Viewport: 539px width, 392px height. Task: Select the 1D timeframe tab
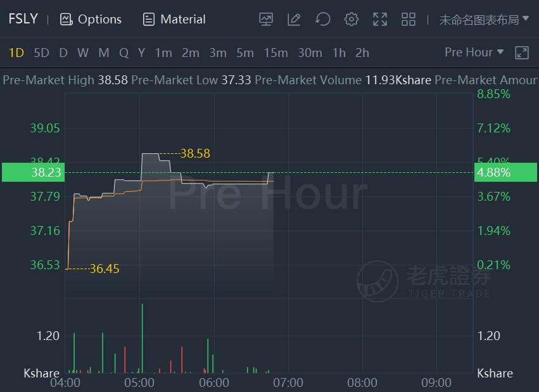tap(16, 53)
